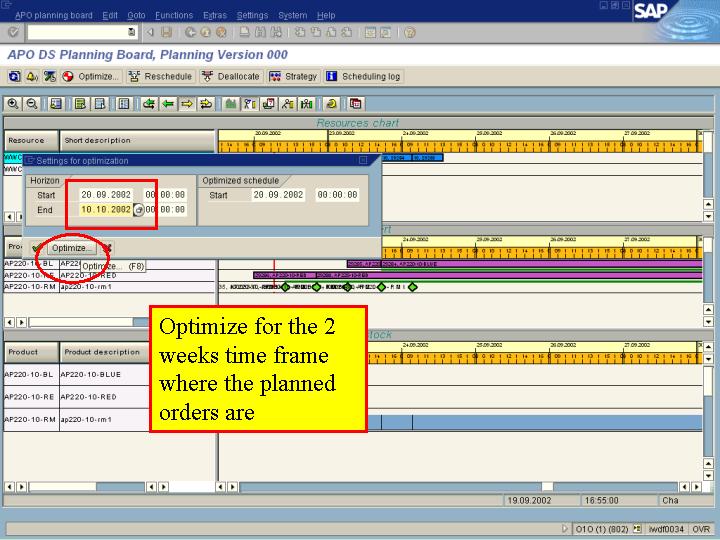Viewport: 720px width, 540px height.
Task: Select ap220-10-rm1 description in stock table
Action: [86, 420]
